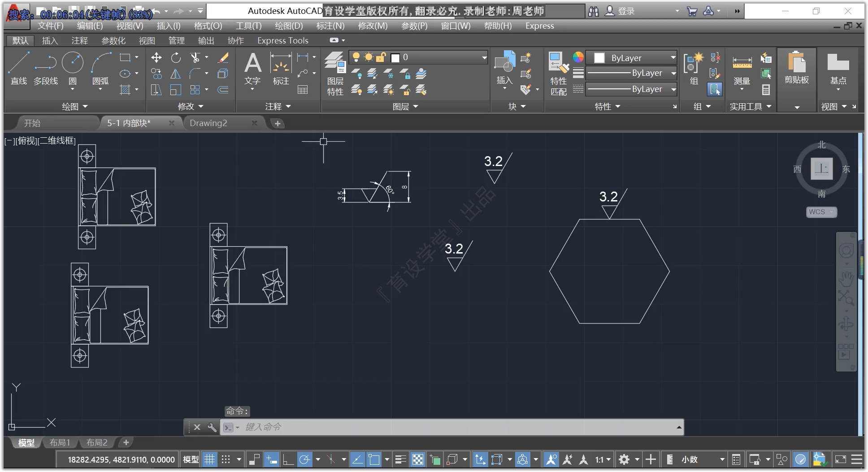Toggle ortho mode in status bar
The width and height of the screenshot is (868, 472).
[288, 459]
